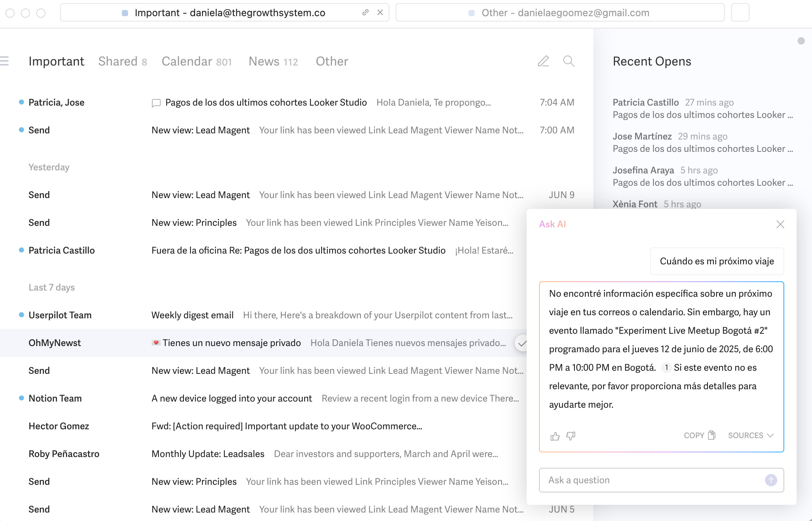The width and height of the screenshot is (812, 521).
Task: Click link icon in Important account tab
Action: [x=365, y=13]
